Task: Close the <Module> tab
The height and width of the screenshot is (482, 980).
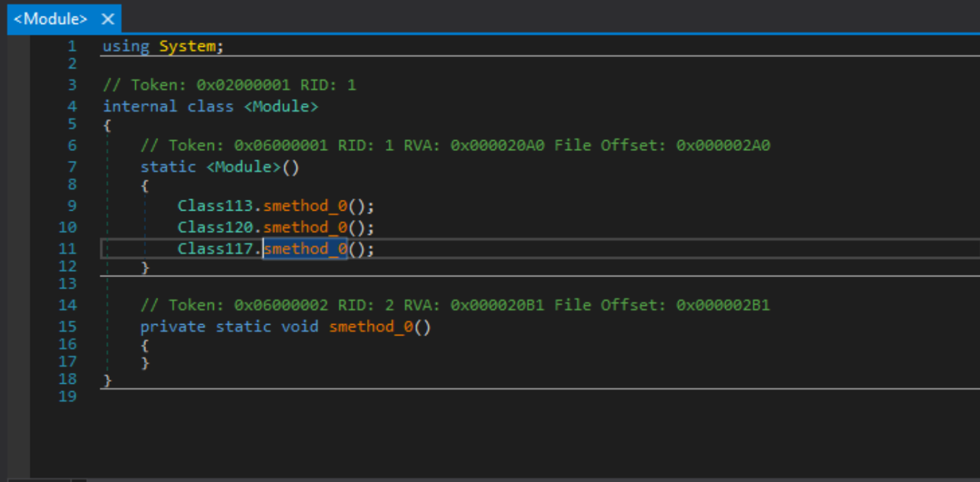Action: click(x=108, y=19)
